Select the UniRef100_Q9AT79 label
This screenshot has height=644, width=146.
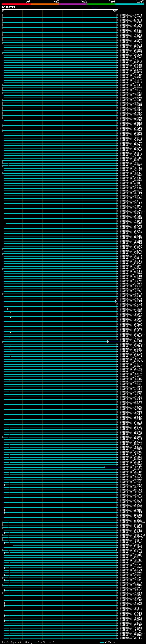click(131, 545)
